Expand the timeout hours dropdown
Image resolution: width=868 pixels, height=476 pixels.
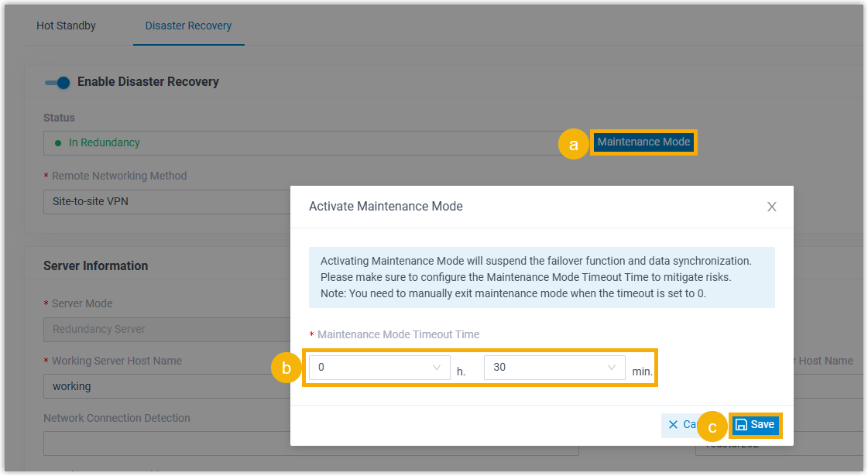[379, 368]
